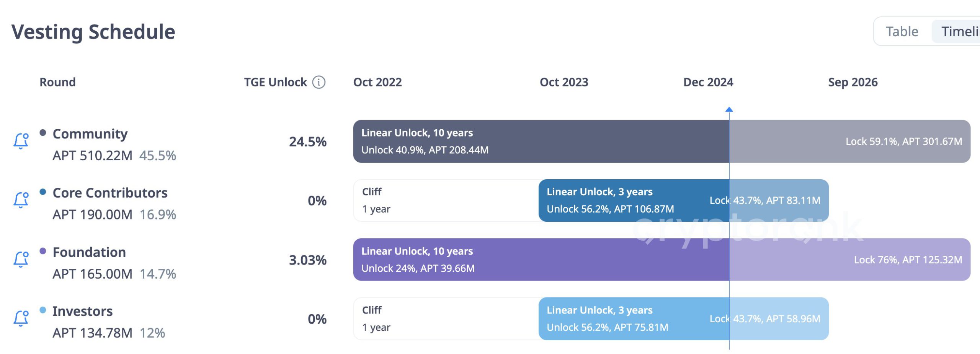Viewport: 980px width, 354px height.
Task: Click Core Contributors Cliff 1 year segment
Action: pyautogui.click(x=446, y=200)
